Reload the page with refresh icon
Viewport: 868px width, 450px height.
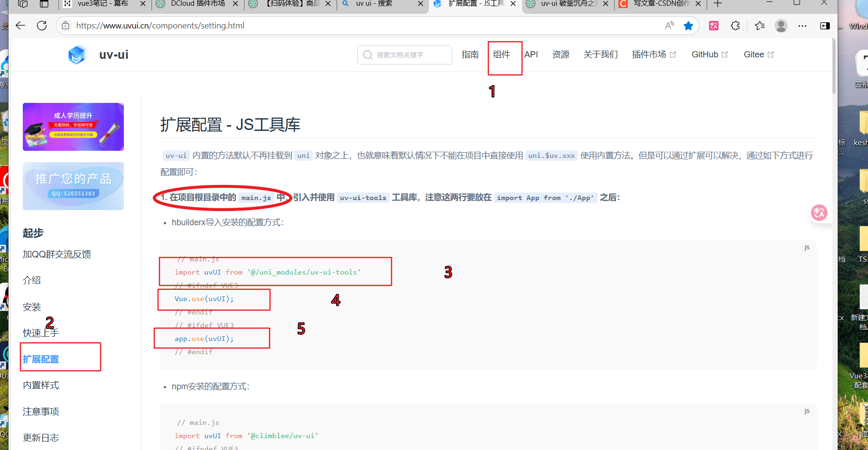(42, 26)
